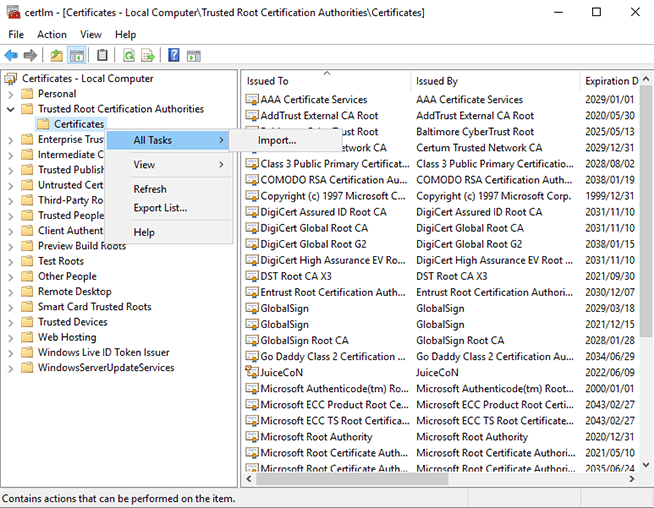The height and width of the screenshot is (508, 654).
Task: Click the Microsoft Root Authority certificate icon
Action: coord(252,437)
